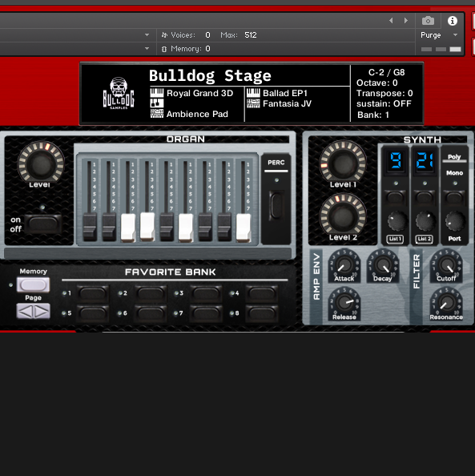Adjust the filter Cutoff knob
The height and width of the screenshot is (476, 475).
(446, 265)
